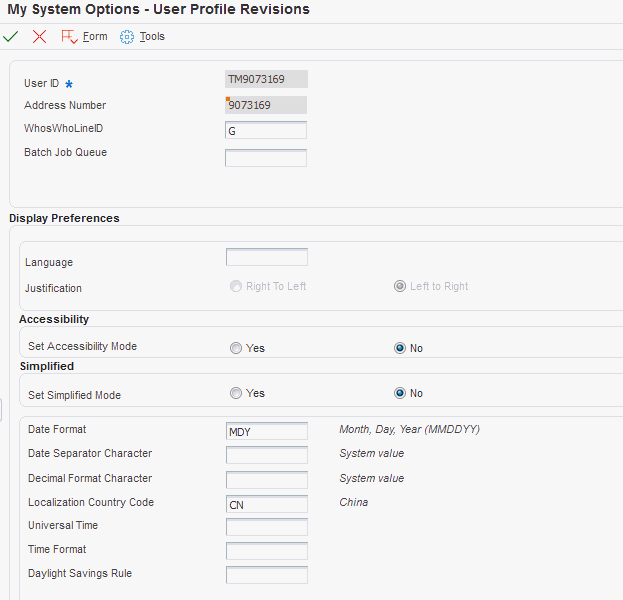Click the Form exit icon
Image resolution: width=623 pixels, height=600 pixels.
(x=69, y=37)
